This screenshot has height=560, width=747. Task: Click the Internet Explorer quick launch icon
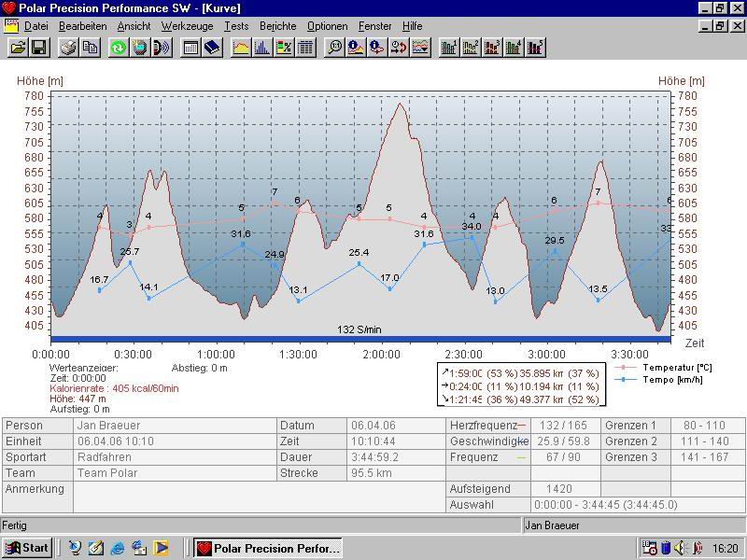click(x=118, y=548)
